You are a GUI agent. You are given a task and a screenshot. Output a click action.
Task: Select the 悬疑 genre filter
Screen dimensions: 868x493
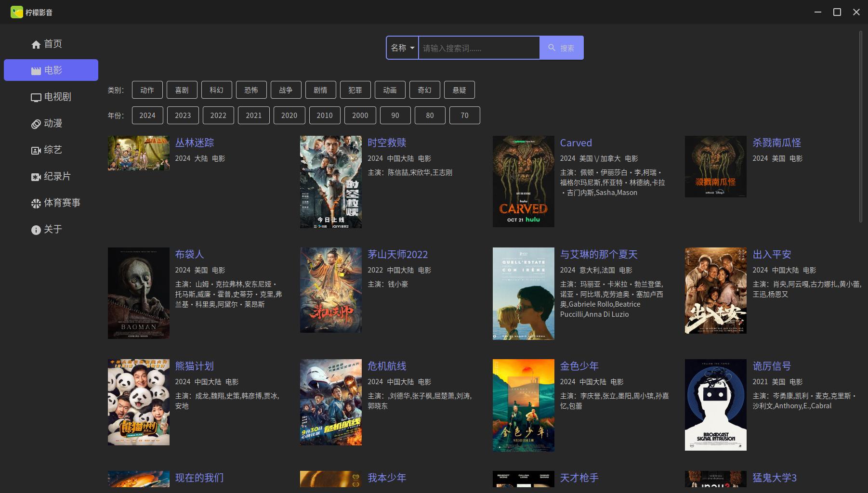[x=460, y=90]
